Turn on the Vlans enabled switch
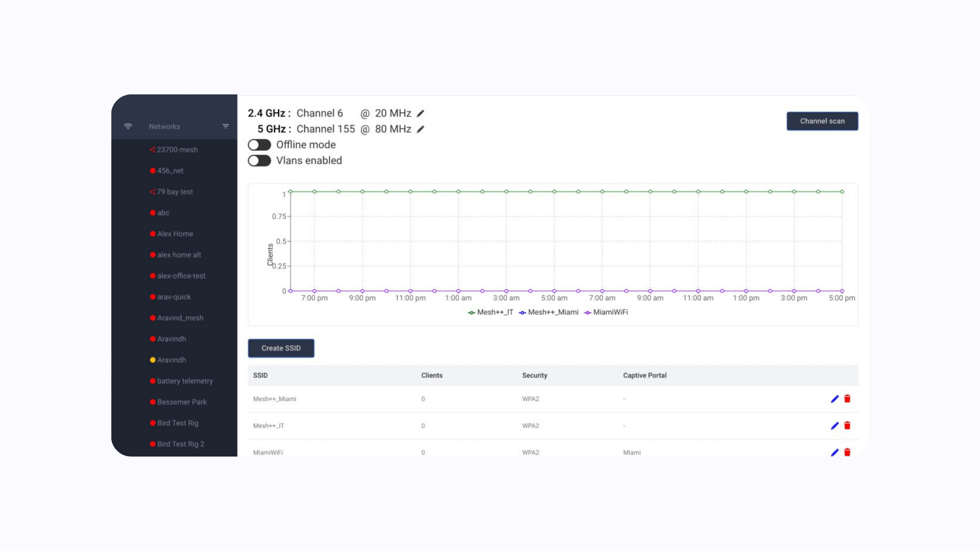This screenshot has width=980, height=551. point(259,160)
